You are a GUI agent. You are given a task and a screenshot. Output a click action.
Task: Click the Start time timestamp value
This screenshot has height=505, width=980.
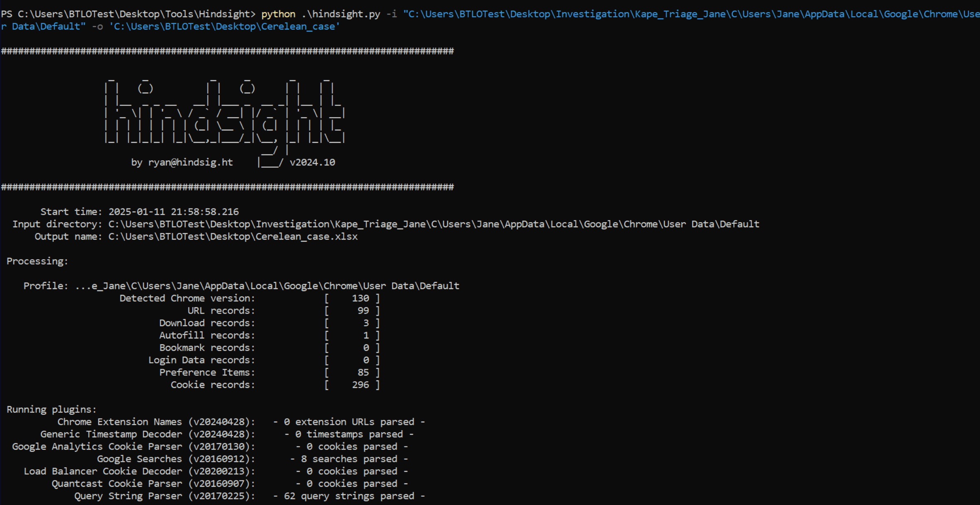(173, 212)
